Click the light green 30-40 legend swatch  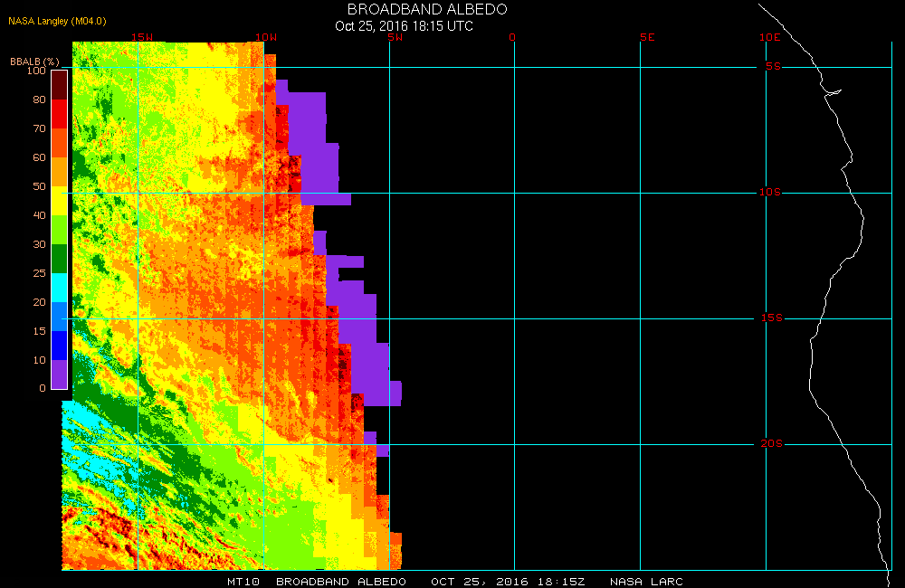point(60,230)
